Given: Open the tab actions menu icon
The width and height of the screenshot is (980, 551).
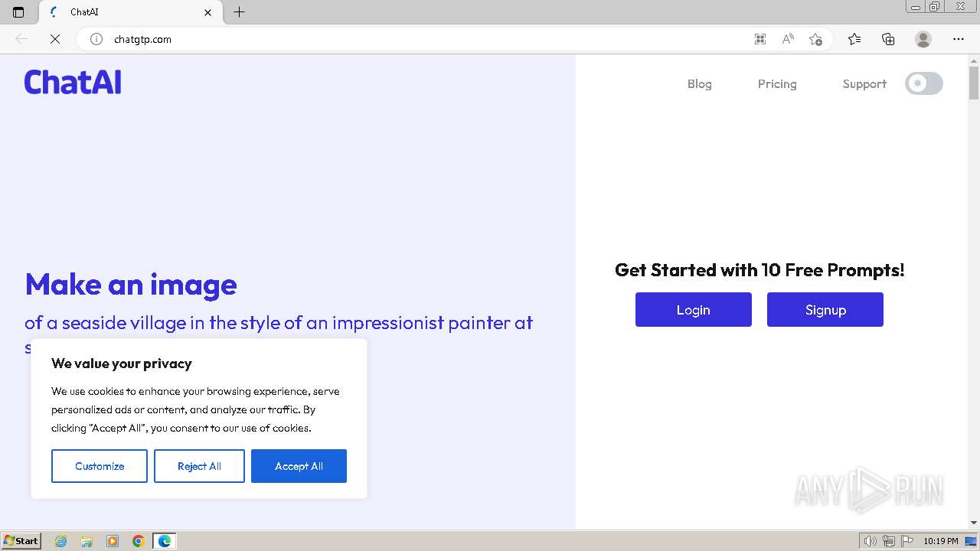Looking at the screenshot, I should point(18,12).
